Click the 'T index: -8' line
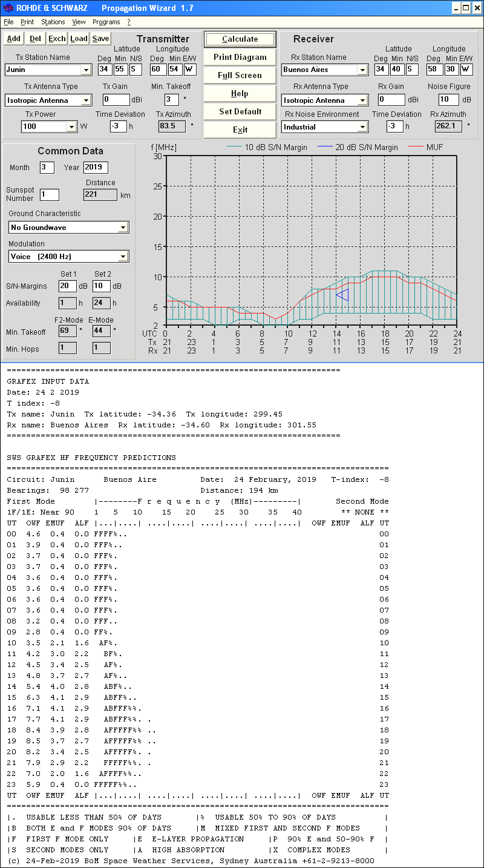484x868 pixels. click(33, 403)
